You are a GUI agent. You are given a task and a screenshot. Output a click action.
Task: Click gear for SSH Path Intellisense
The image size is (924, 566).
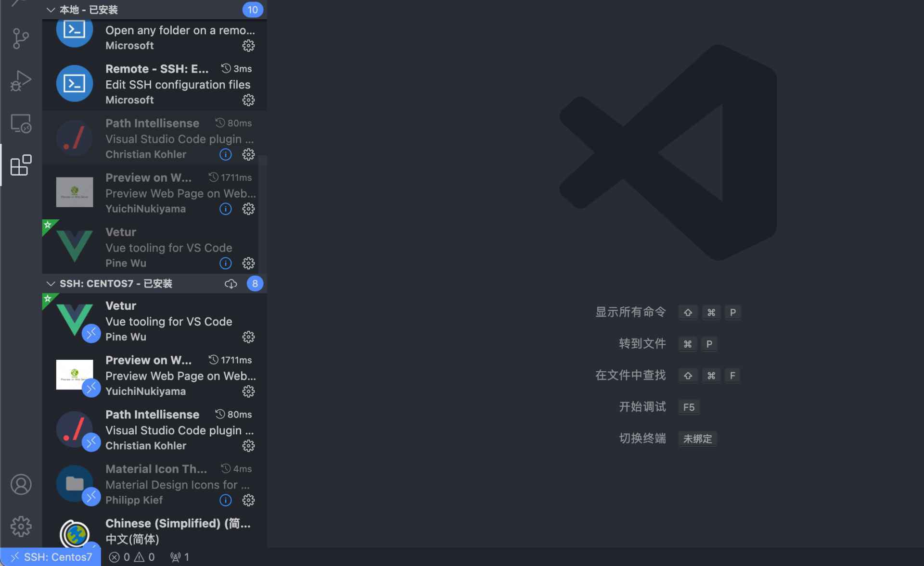[248, 445]
